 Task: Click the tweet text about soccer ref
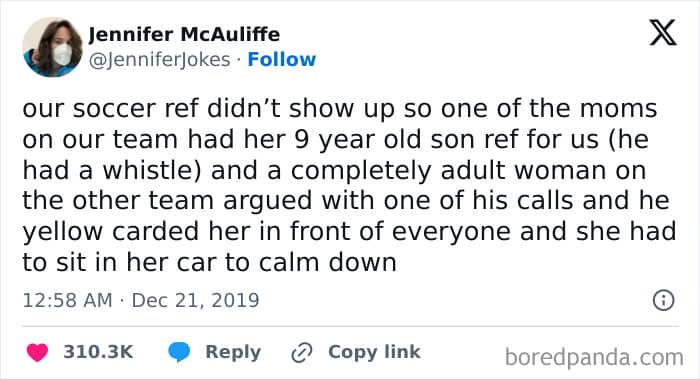pos(349,185)
